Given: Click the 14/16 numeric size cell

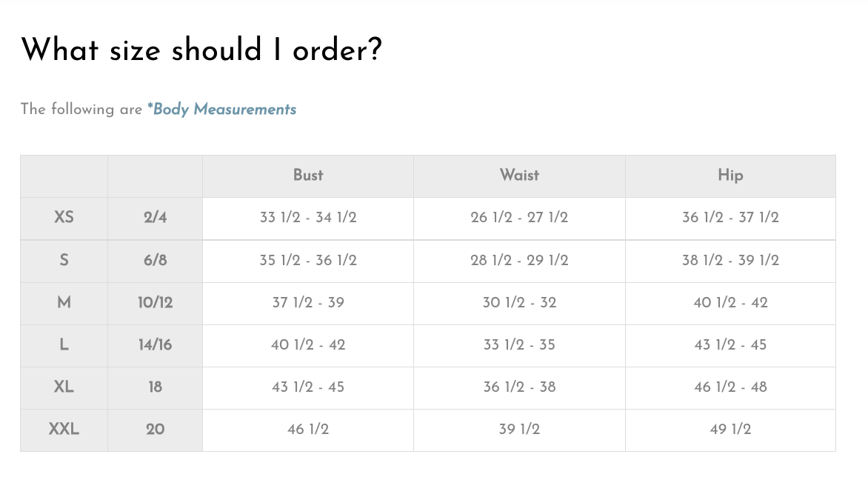Looking at the screenshot, I should point(155,344).
